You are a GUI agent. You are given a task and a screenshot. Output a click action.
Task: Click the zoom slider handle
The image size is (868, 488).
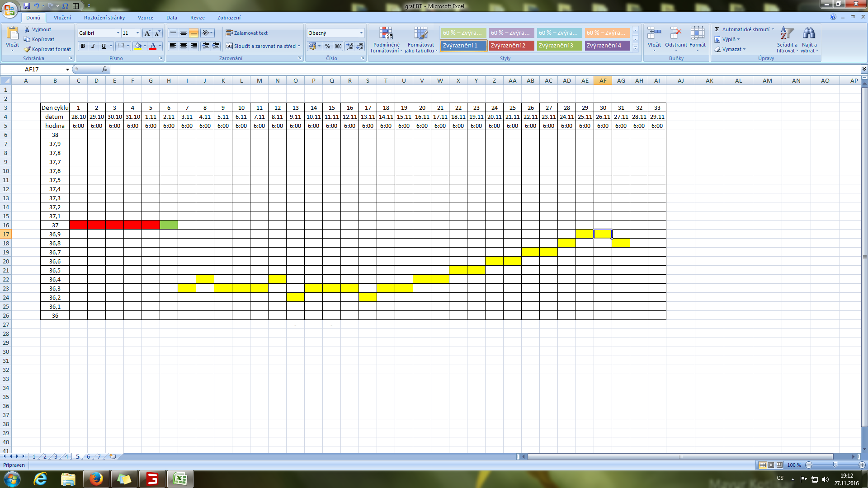[835, 465]
